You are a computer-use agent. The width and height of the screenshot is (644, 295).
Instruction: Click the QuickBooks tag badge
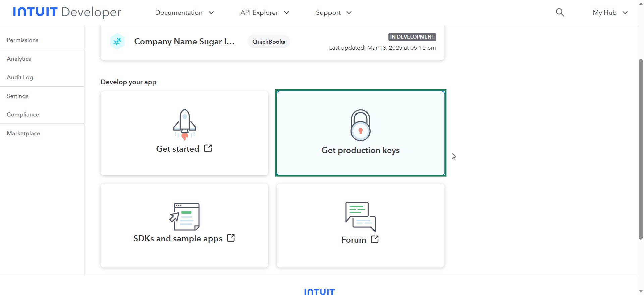click(269, 42)
